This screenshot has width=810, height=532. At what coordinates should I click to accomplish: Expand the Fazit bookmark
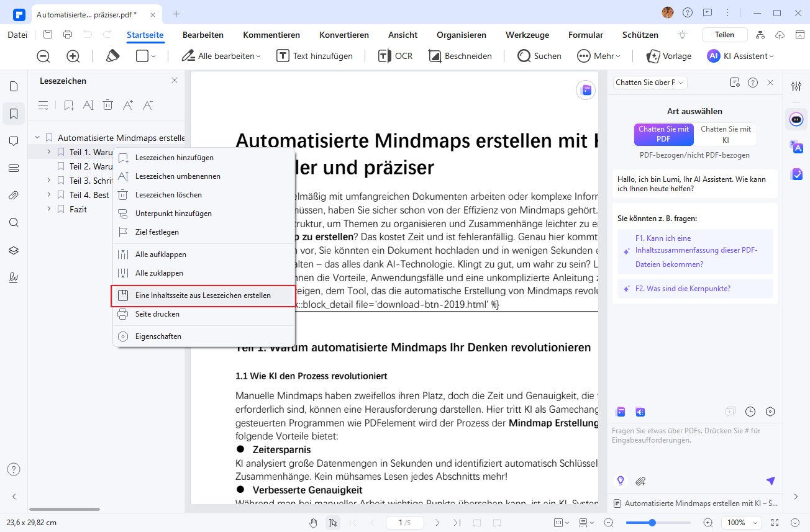[x=49, y=209]
